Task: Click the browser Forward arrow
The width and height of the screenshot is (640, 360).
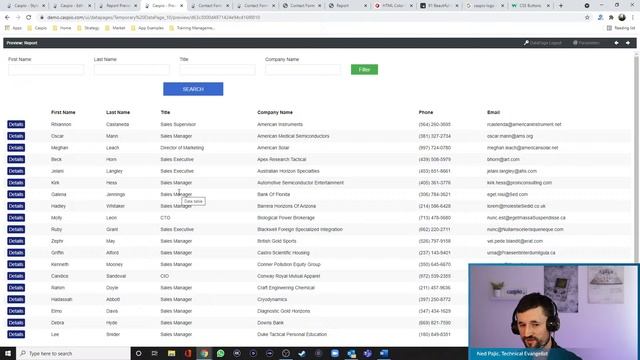Action: click(18, 18)
